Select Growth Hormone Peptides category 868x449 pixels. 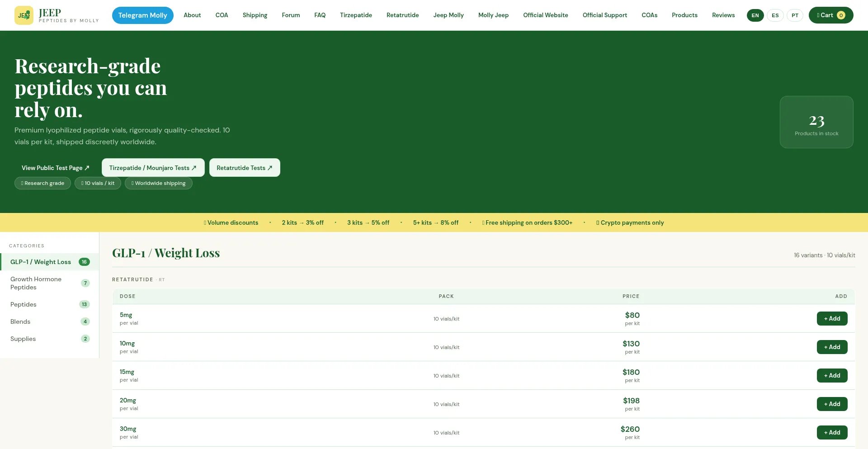[50, 283]
